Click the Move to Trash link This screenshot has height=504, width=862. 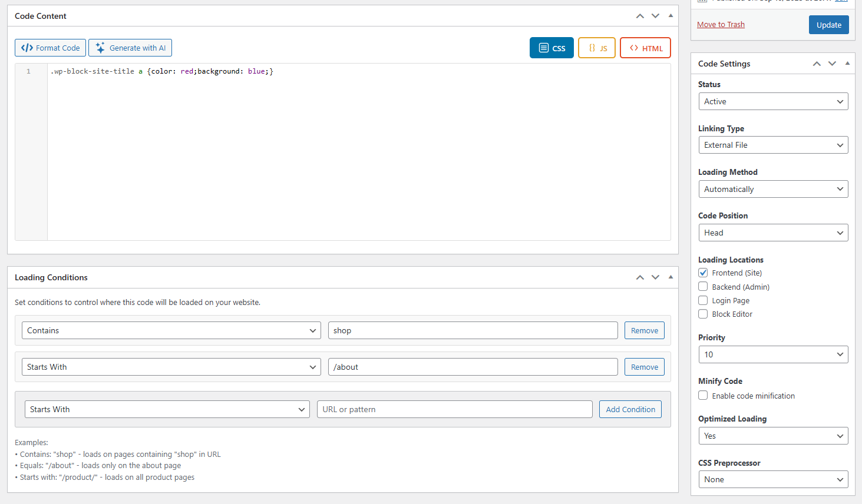coord(721,24)
